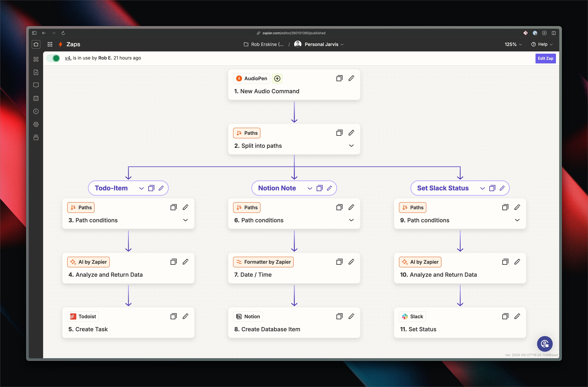This screenshot has height=387, width=588.
Task: Toggle the Zap on/off switch
Action: pyautogui.click(x=53, y=58)
